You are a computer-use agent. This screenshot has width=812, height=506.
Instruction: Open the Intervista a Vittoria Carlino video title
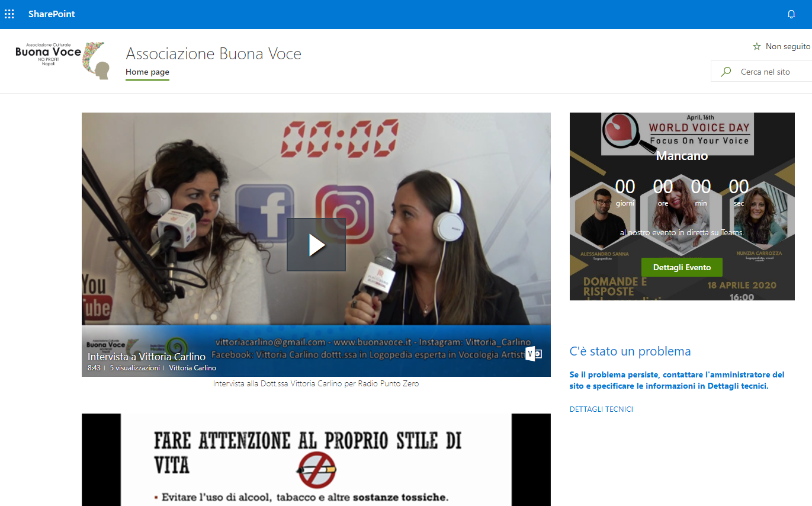[146, 357]
